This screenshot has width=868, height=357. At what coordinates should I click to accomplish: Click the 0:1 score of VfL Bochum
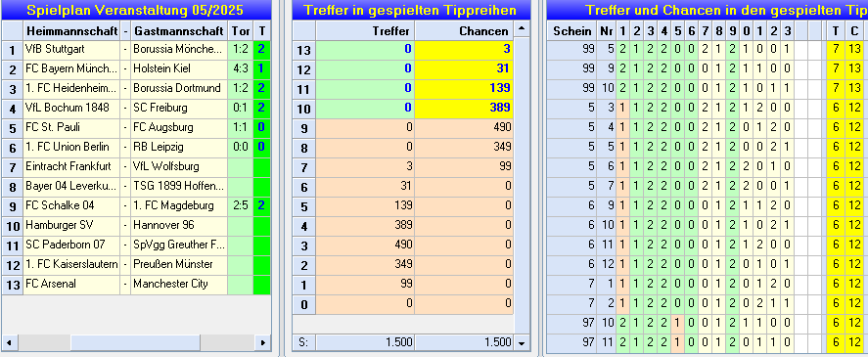click(241, 108)
